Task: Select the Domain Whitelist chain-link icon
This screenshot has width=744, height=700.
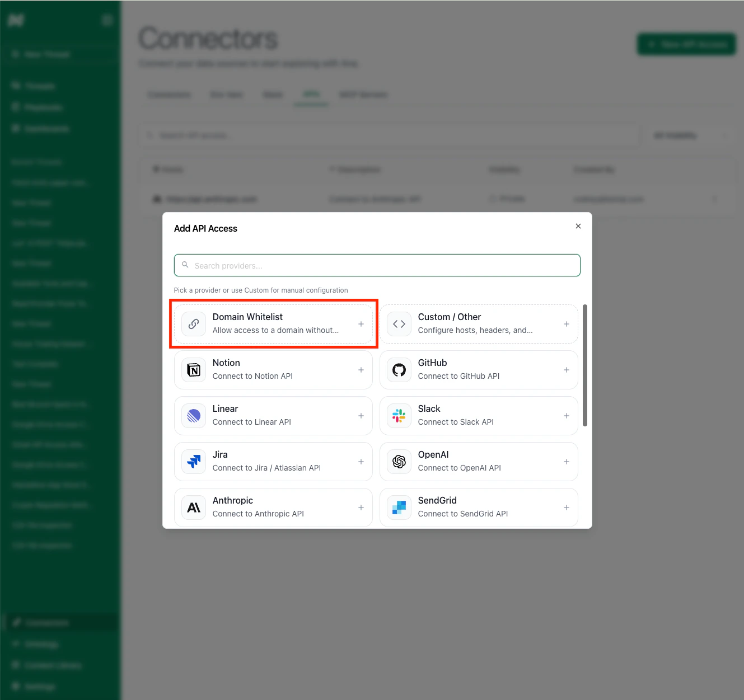Action: click(193, 324)
